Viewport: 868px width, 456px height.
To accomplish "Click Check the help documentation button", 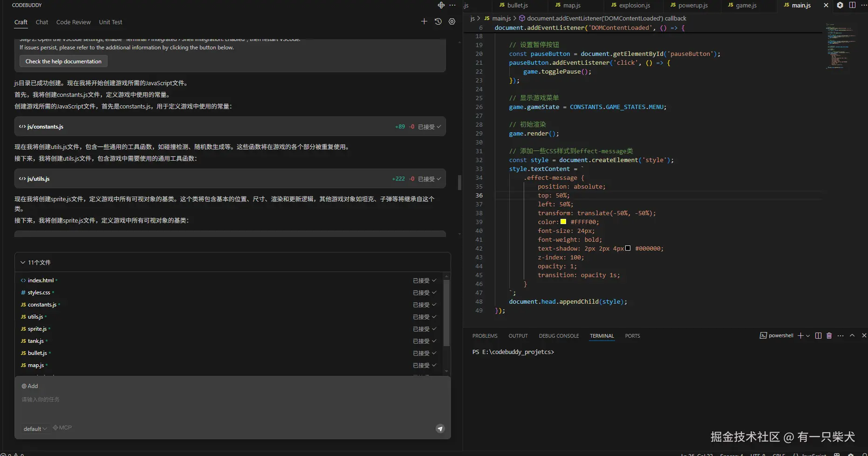I will point(63,61).
